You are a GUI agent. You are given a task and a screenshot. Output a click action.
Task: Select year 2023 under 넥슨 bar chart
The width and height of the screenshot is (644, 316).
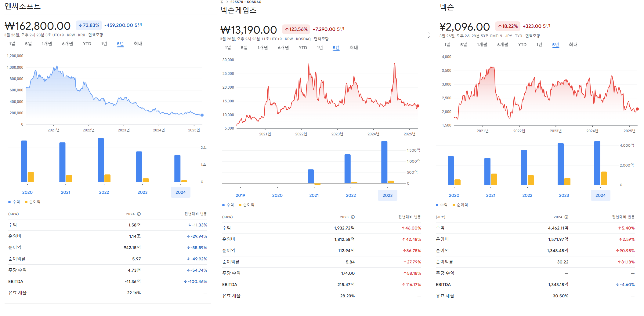[564, 195]
